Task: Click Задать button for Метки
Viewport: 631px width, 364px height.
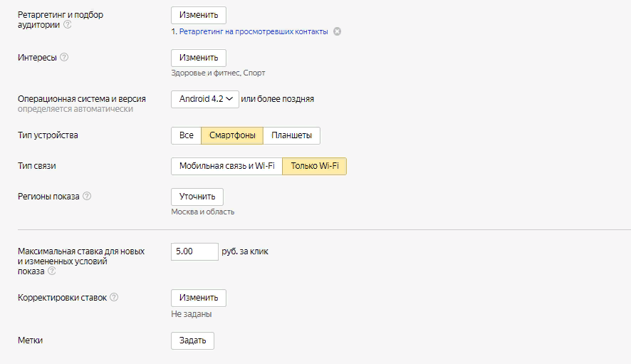Action: [x=192, y=340]
